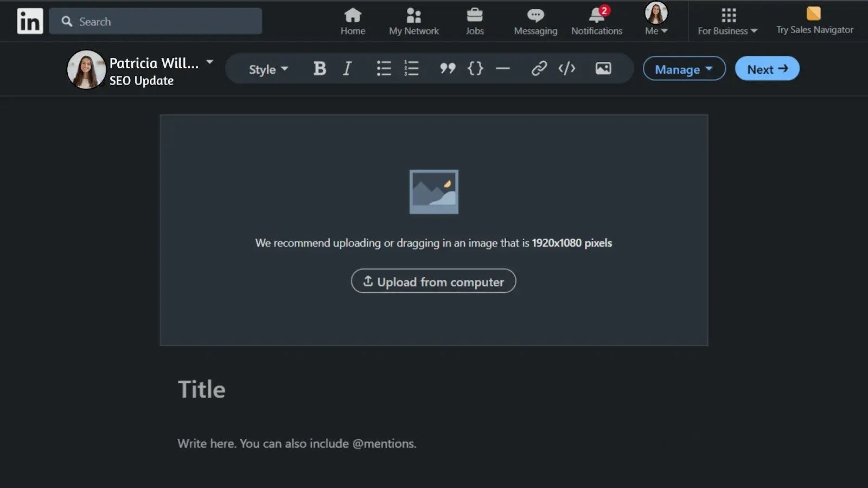This screenshot has height=488, width=868.
Task: Go to the LinkedIn home logo
Action: pos(30,21)
